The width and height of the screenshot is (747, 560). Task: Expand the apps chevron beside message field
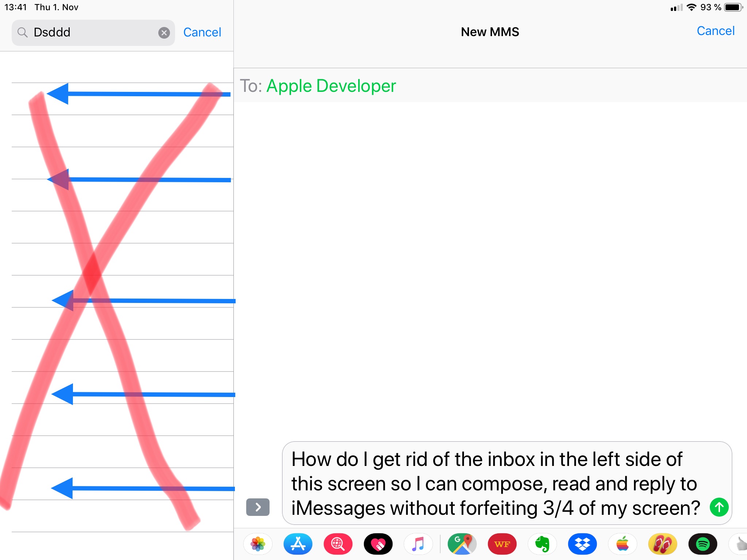tap(258, 507)
